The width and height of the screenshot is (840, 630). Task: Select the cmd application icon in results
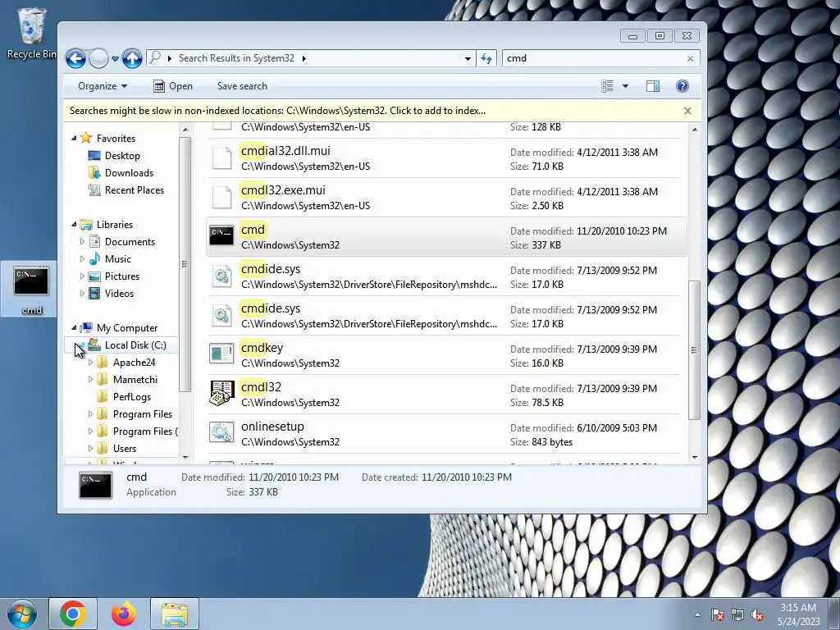(x=221, y=236)
